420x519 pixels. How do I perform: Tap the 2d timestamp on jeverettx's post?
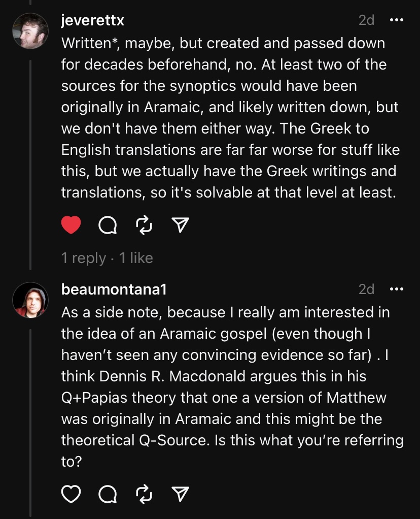coord(366,20)
